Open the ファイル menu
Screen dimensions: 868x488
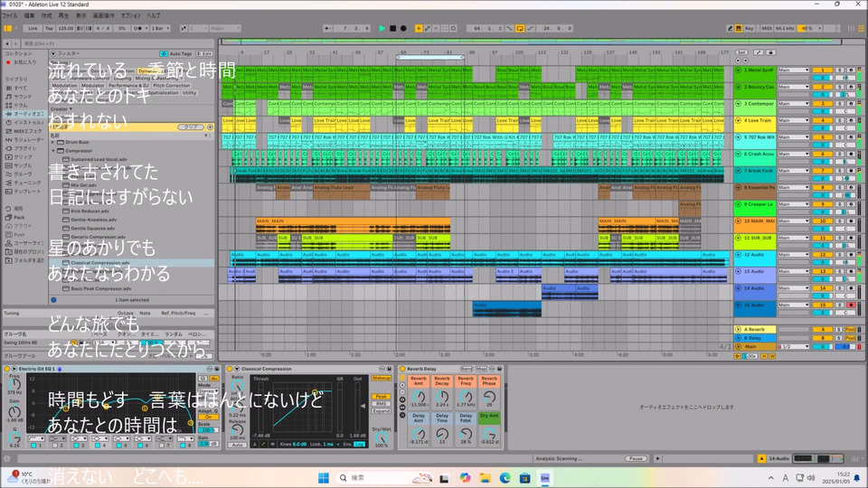(9, 15)
